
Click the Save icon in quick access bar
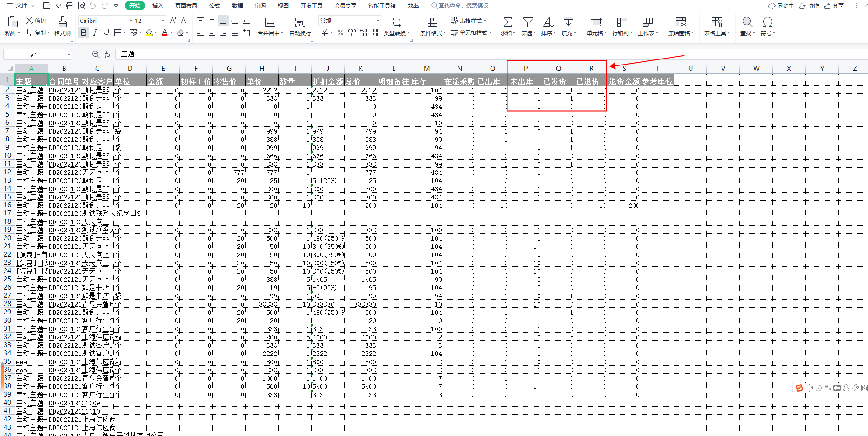point(47,5)
